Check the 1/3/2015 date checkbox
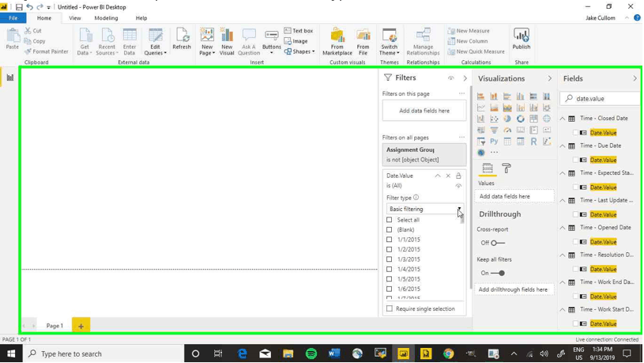The height and width of the screenshot is (363, 644). pos(390,259)
